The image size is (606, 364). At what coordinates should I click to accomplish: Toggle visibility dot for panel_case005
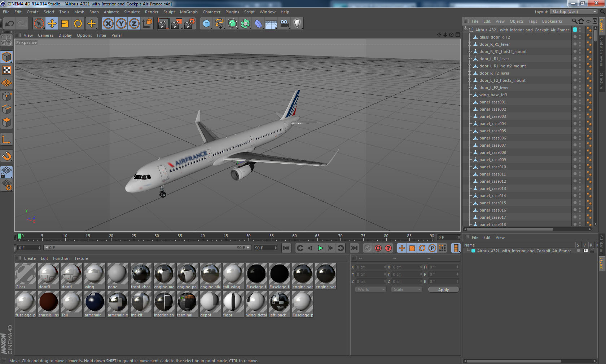click(x=575, y=130)
